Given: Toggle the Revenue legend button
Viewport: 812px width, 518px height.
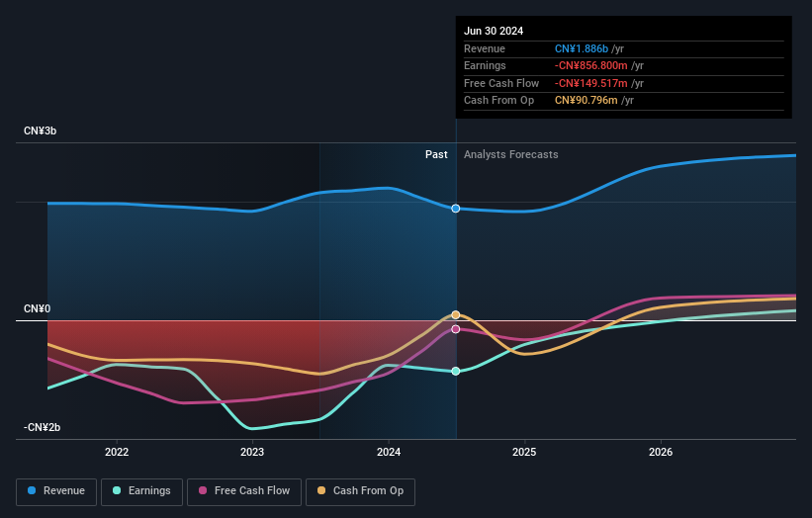Looking at the screenshot, I should click(56, 491).
